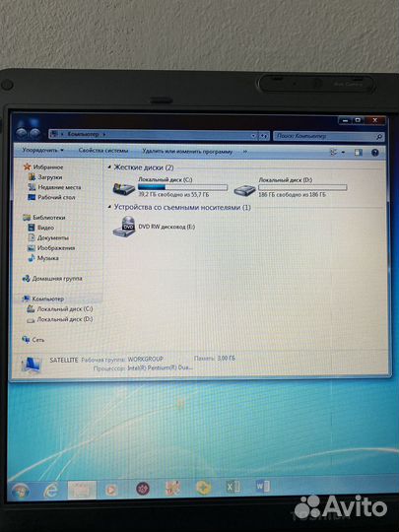The width and height of the screenshot is (399, 532).
Task: Select Локальный диск (D:) in the navigation tree
Action: 64,319
